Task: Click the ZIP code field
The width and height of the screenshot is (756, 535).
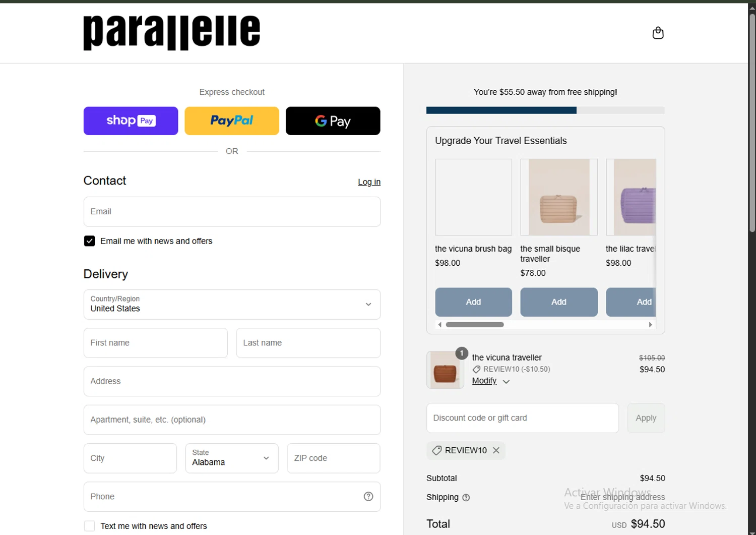Action: 333,458
